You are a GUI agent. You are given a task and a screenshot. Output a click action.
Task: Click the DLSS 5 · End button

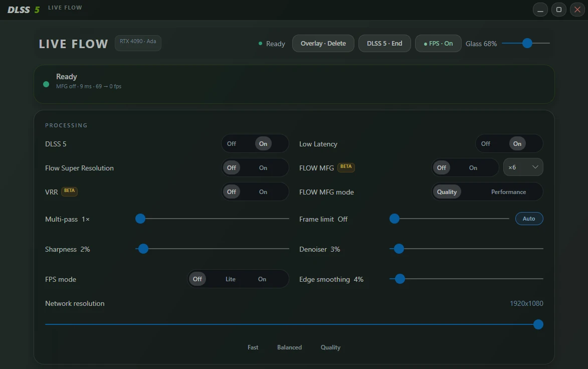tap(384, 44)
